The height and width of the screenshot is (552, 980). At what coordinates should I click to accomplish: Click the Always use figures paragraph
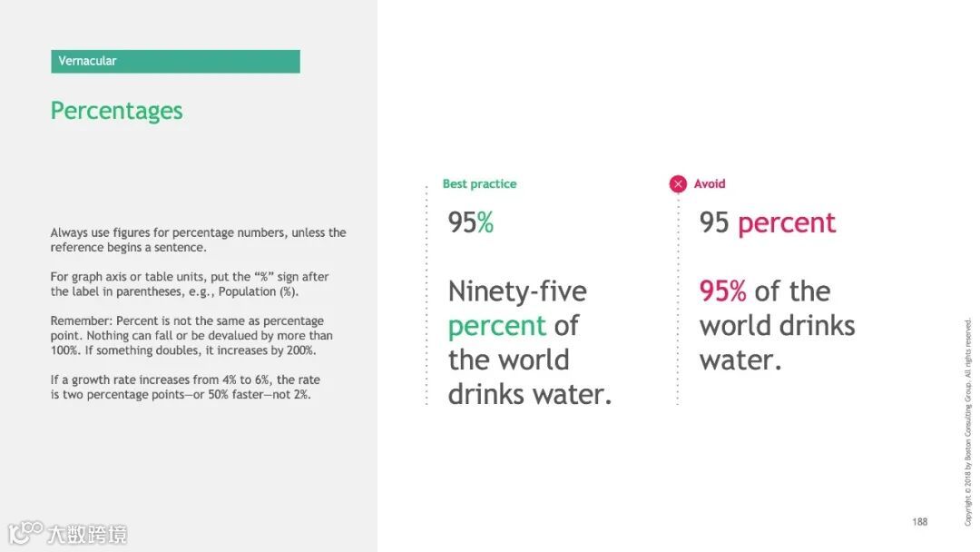pos(198,240)
